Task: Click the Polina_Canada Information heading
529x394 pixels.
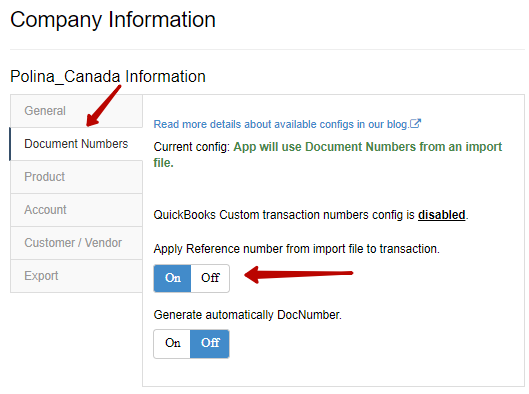Action: click(108, 77)
